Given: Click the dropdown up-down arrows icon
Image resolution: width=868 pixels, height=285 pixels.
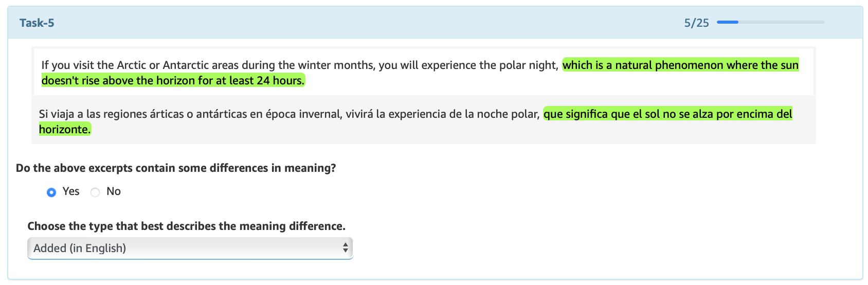Looking at the screenshot, I should (x=346, y=248).
